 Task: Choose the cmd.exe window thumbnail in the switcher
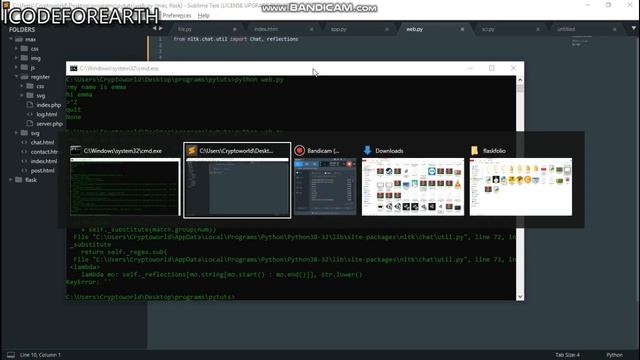click(x=125, y=187)
